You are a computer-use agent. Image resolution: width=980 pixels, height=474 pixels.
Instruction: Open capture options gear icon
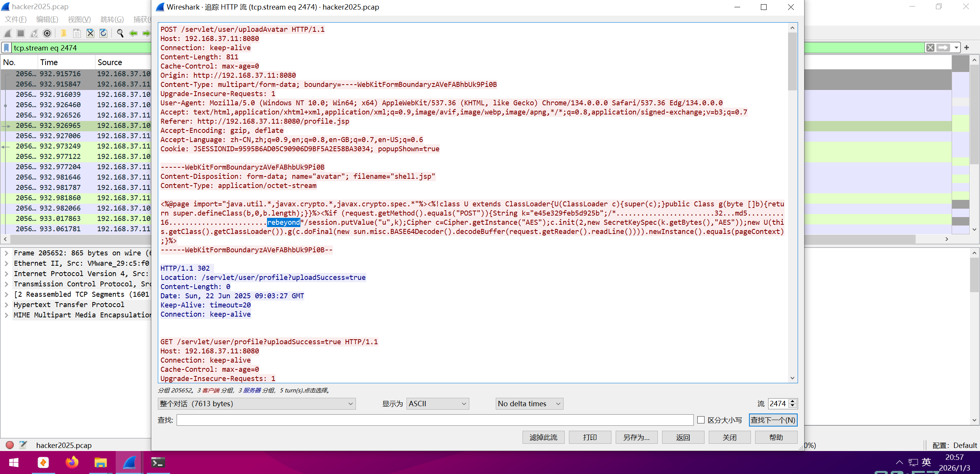(x=47, y=34)
